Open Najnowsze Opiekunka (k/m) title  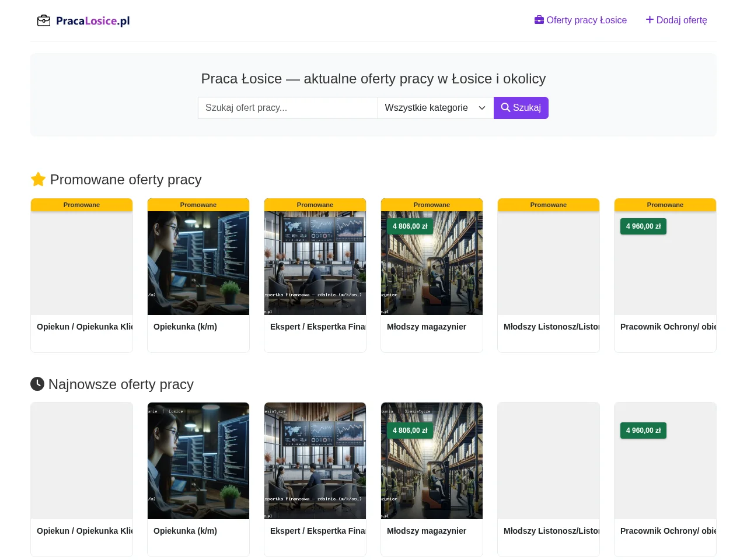click(185, 531)
